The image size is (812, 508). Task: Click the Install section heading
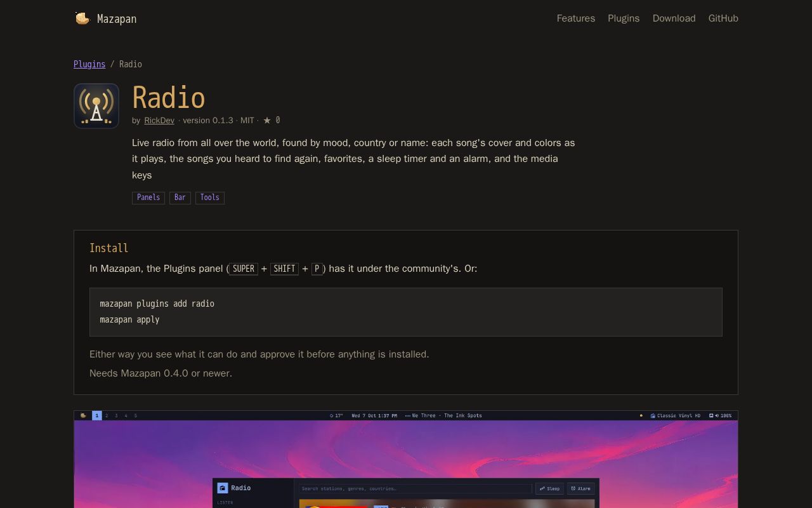tap(109, 248)
